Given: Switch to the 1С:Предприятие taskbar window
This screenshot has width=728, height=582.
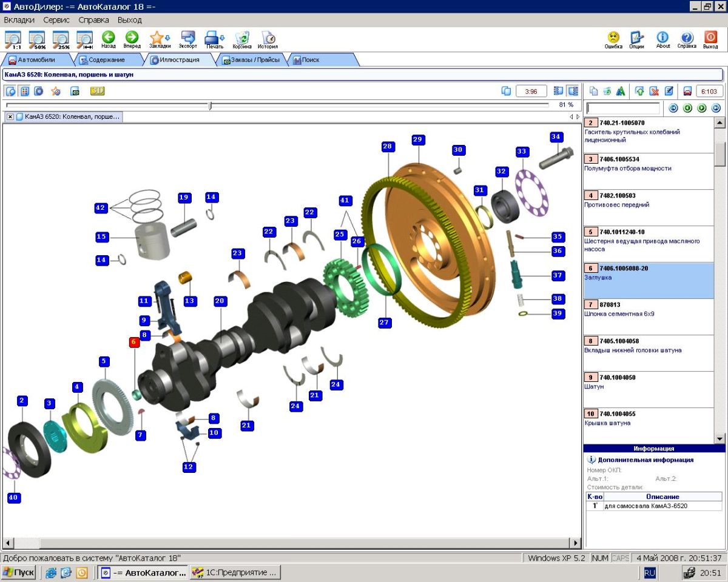Looking at the screenshot, I should (x=235, y=572).
